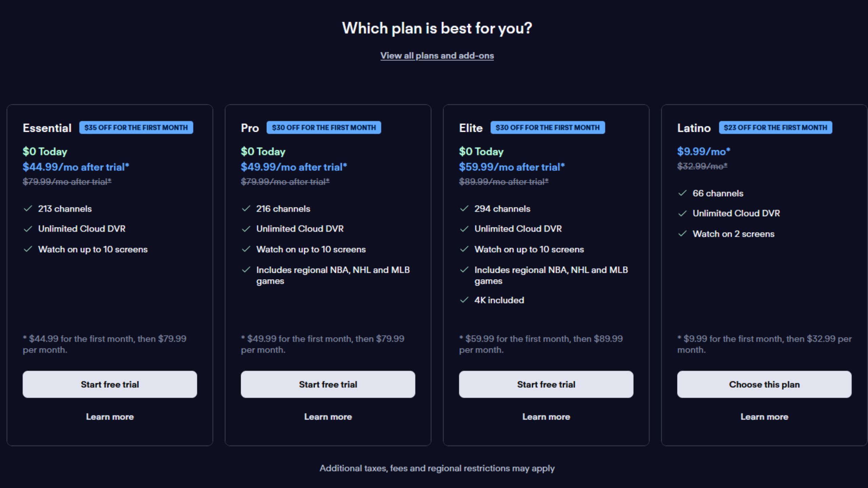Open Learn more under Elite plan
The height and width of the screenshot is (488, 868).
click(x=546, y=417)
